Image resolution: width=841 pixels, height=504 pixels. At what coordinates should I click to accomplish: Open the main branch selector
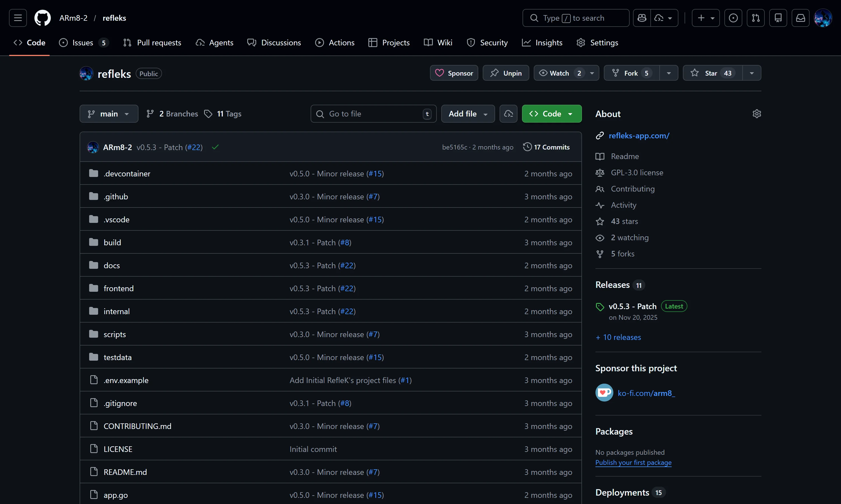(109, 113)
